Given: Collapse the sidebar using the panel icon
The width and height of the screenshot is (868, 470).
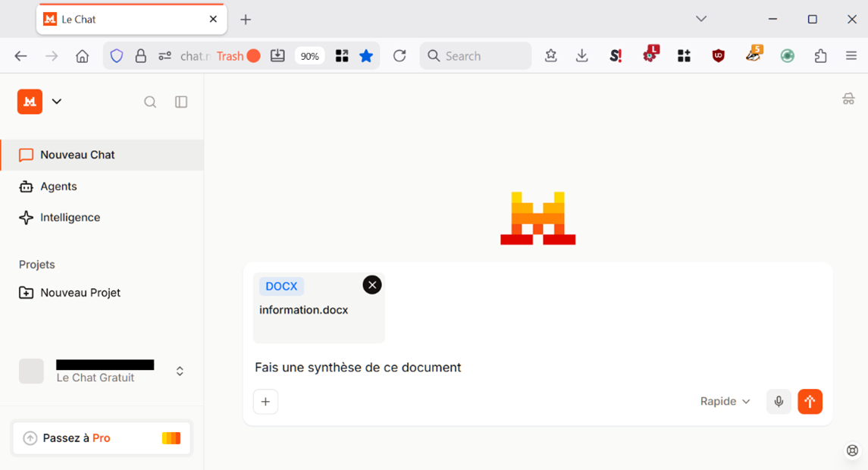Looking at the screenshot, I should 180,102.
